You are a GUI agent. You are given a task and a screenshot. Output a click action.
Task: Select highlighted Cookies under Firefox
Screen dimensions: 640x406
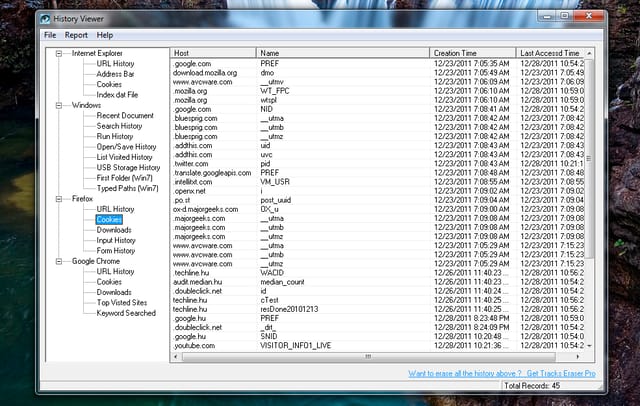coord(109,220)
